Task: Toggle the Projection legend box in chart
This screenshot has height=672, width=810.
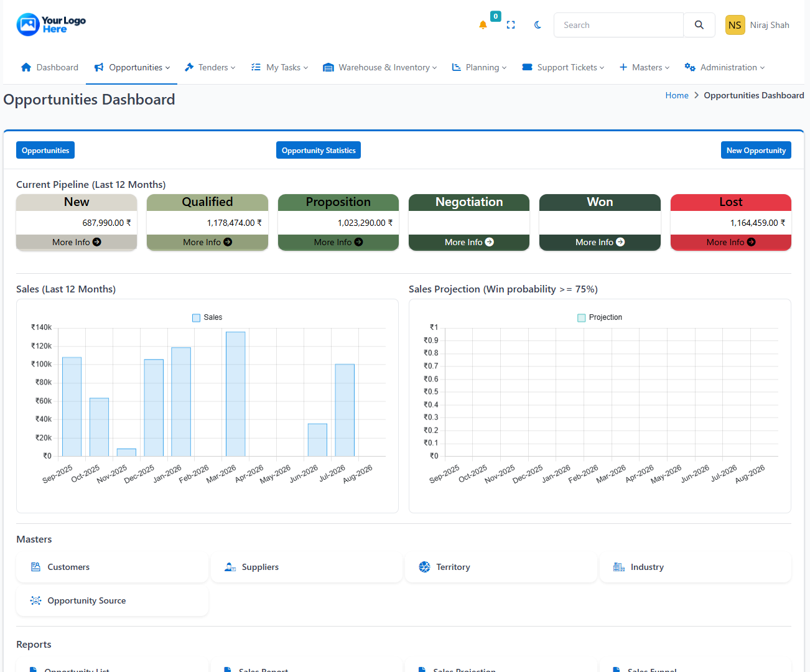Action: coord(582,317)
